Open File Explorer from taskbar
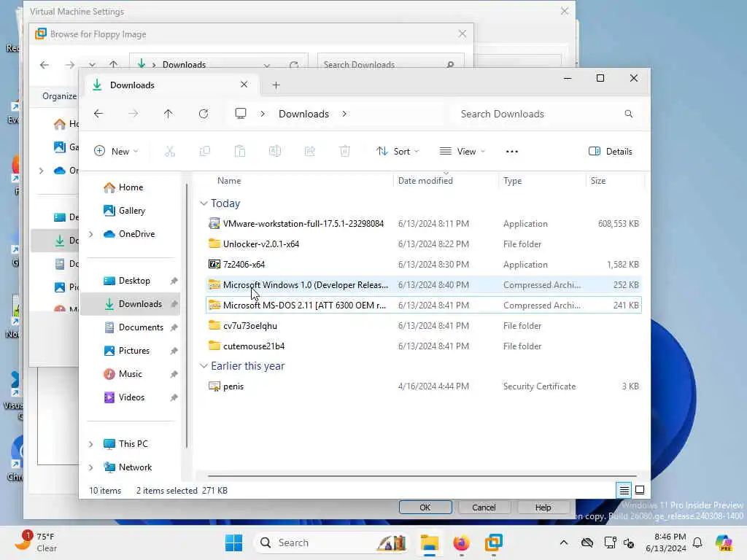 (429, 542)
